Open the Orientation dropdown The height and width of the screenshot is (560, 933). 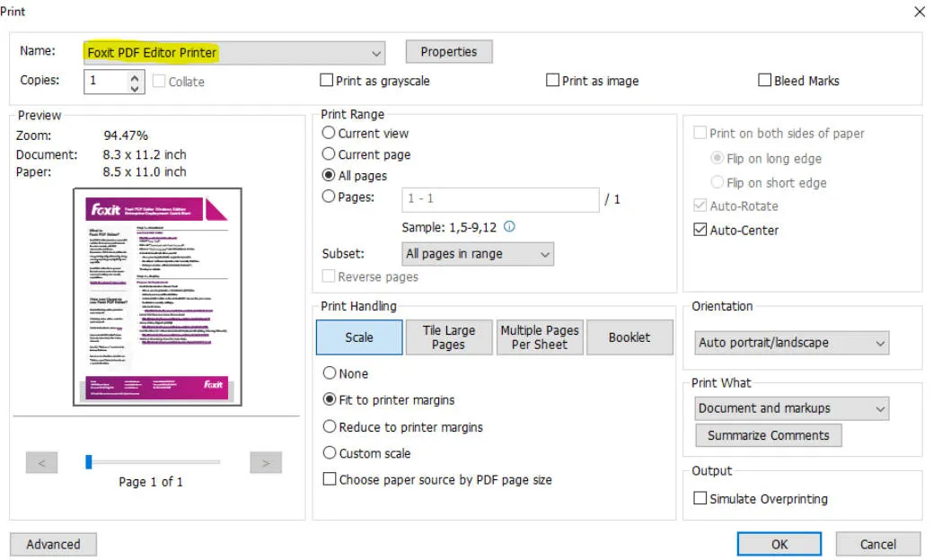click(x=791, y=343)
